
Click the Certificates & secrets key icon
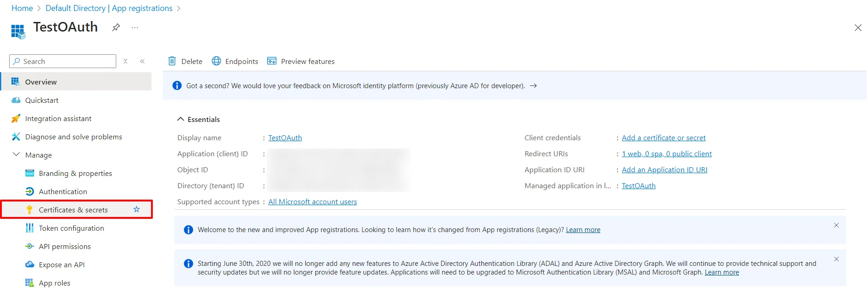[30, 210]
